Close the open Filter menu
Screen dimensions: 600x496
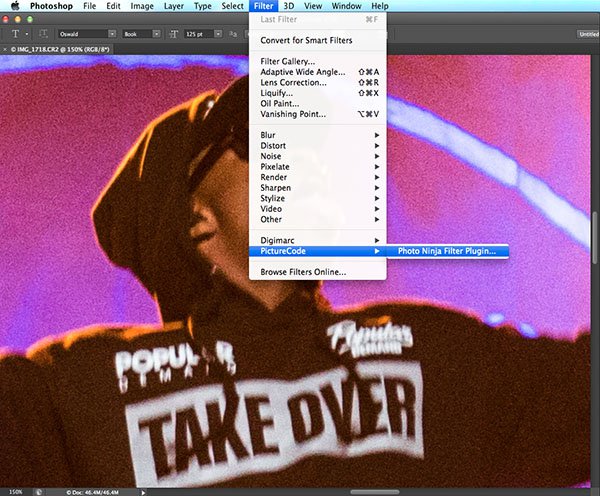click(x=264, y=6)
